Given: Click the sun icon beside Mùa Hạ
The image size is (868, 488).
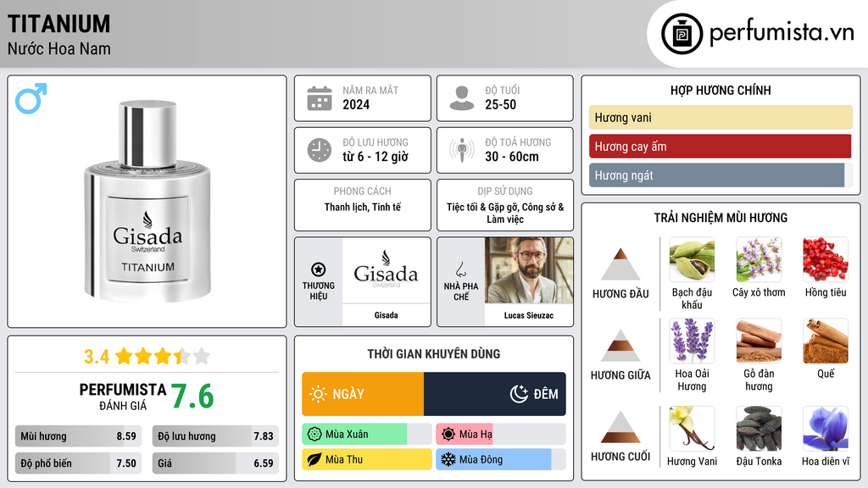Looking at the screenshot, I should tap(448, 435).
